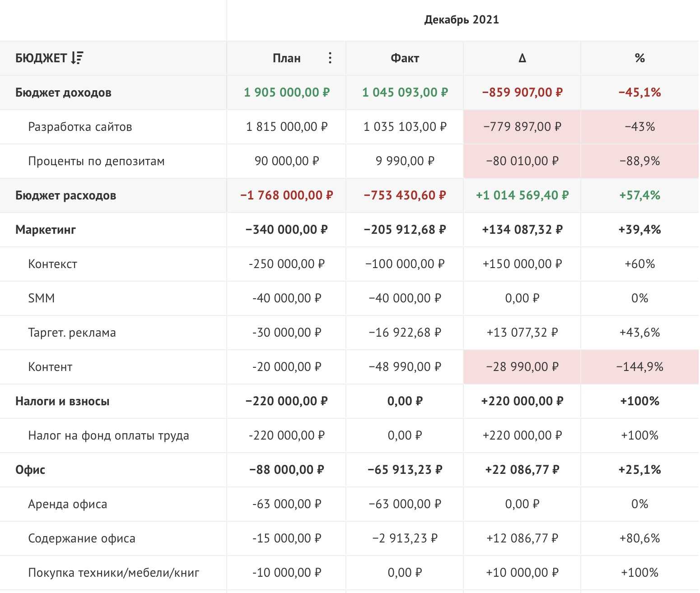Click the Факт column header

[405, 58]
